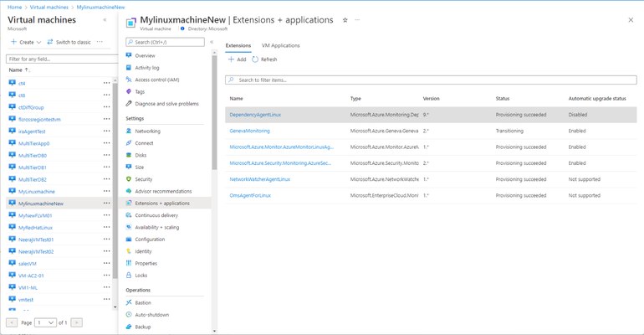Image resolution: width=644 pixels, height=335 pixels.
Task: Focus the Filter for any field box
Action: 62,59
